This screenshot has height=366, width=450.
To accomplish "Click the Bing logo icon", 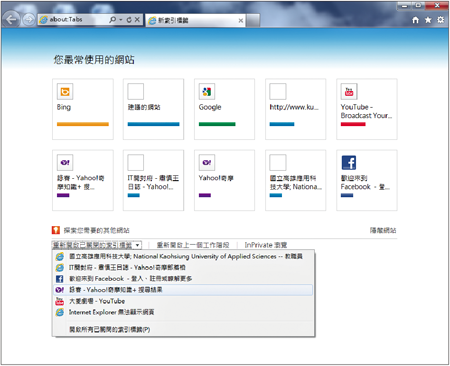I will click(65, 92).
